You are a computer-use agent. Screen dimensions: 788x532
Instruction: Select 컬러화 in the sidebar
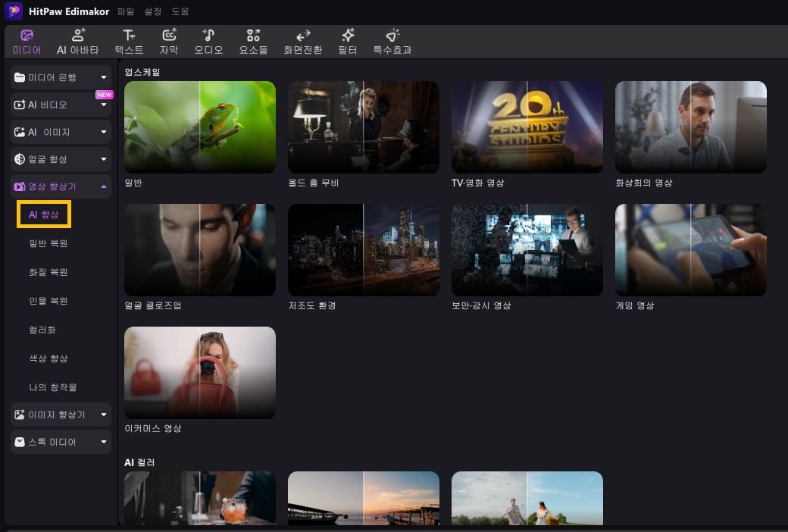click(42, 330)
